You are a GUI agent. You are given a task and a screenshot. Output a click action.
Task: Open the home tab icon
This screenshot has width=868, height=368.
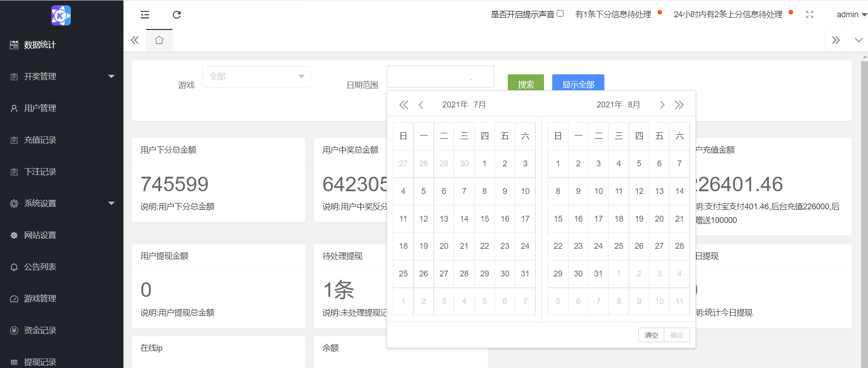159,40
